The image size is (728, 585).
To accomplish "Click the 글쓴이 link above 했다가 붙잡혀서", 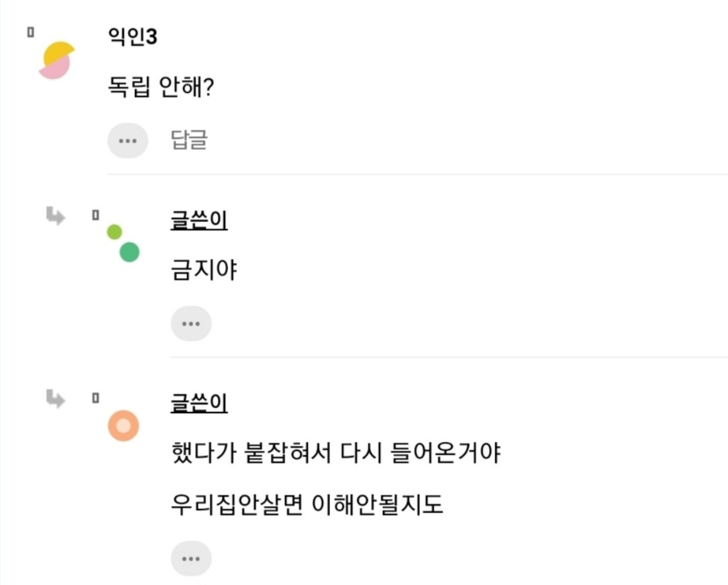I will (199, 403).
